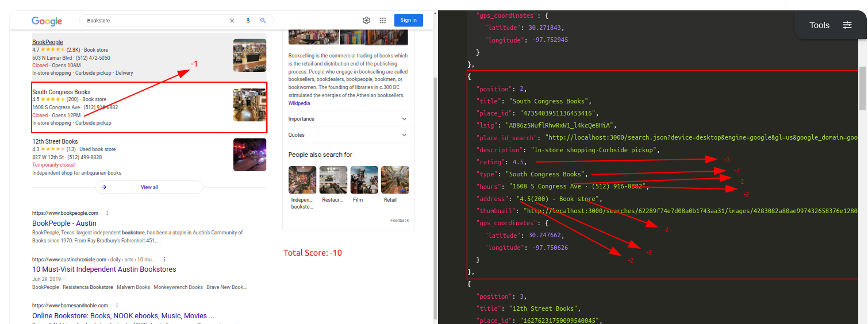Open the BookPeople - Austin result link
Screen dimensions: 868x324
tap(64, 223)
